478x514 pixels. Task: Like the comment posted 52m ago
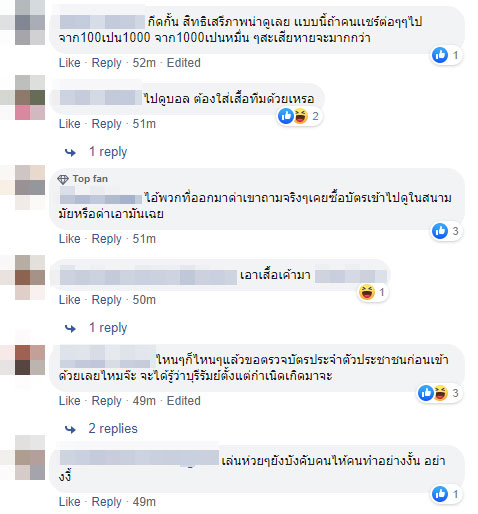click(70, 63)
